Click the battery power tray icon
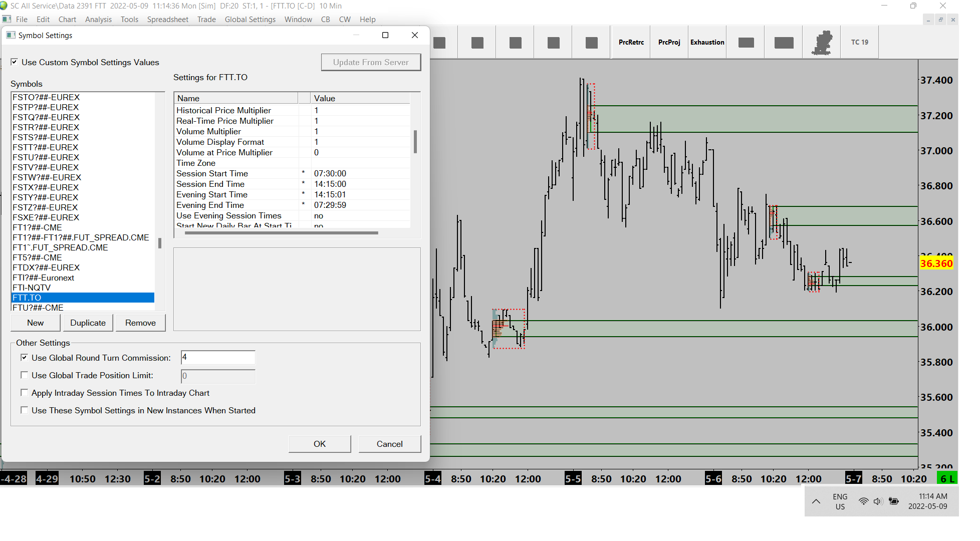Viewport: 980px width, 541px height. click(x=893, y=501)
